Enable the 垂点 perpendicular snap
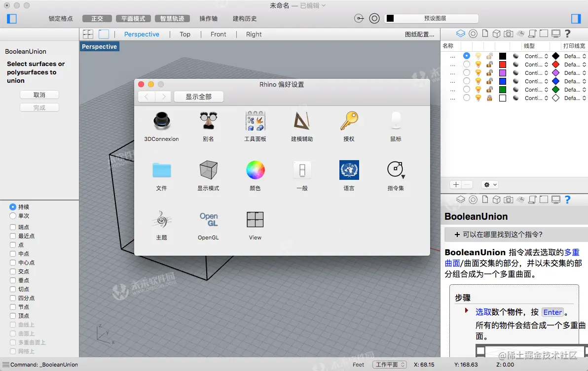588x371 pixels. pos(13,280)
